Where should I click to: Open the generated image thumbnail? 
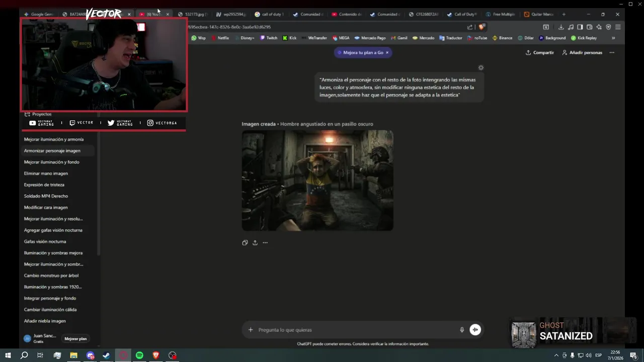click(x=317, y=180)
